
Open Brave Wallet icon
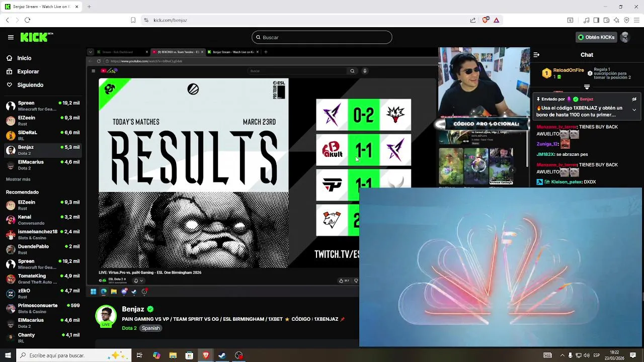(x=606, y=20)
